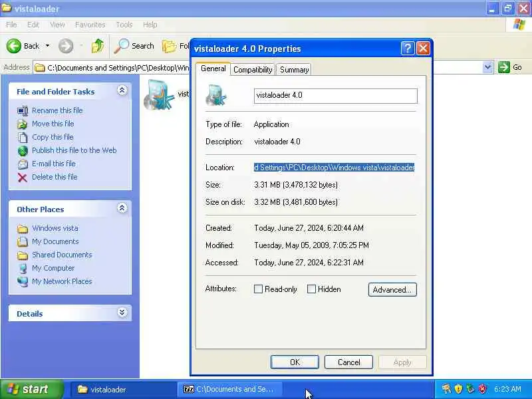Click the Move this file icon
This screenshot has width=532, height=399.
23,124
